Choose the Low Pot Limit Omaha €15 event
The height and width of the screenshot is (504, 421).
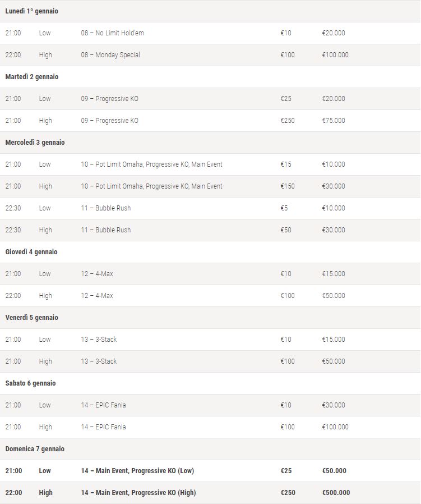coord(210,164)
